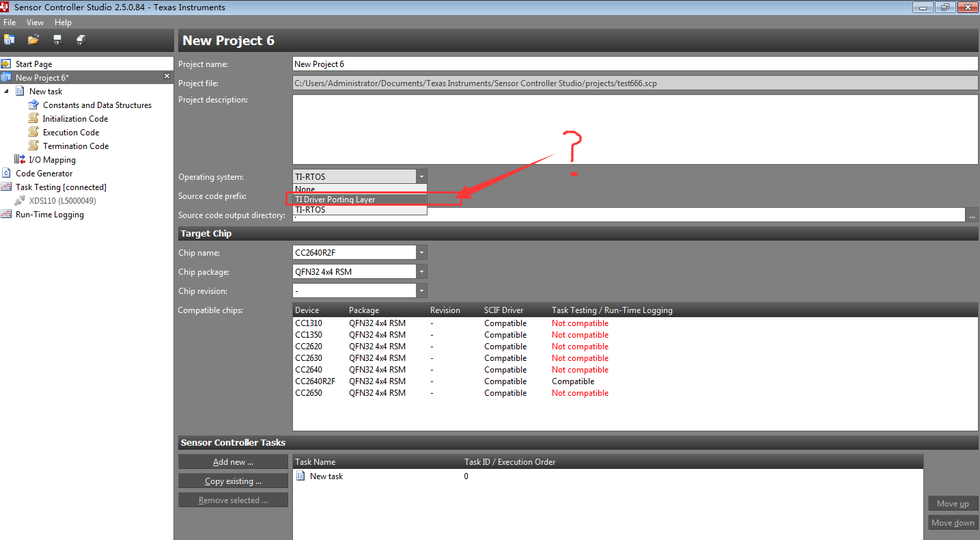Screen dimensions: 980x540
Task: Choose TI Driver Porting Layer option
Action: pyautogui.click(x=360, y=200)
